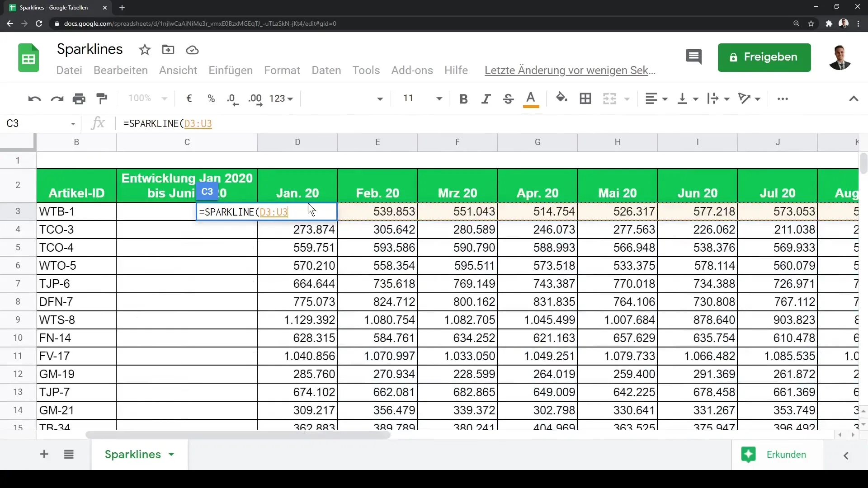
Task: Open vertical align dropdown
Action: point(688,99)
